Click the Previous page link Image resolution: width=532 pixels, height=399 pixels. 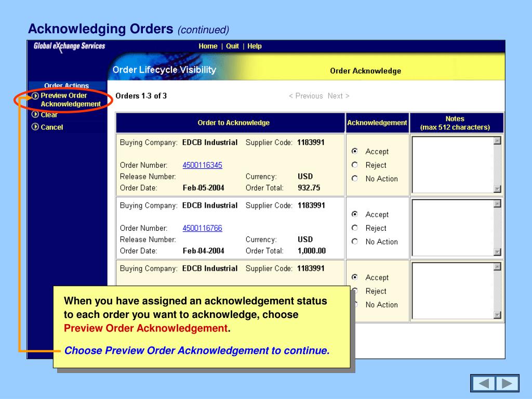(x=305, y=96)
